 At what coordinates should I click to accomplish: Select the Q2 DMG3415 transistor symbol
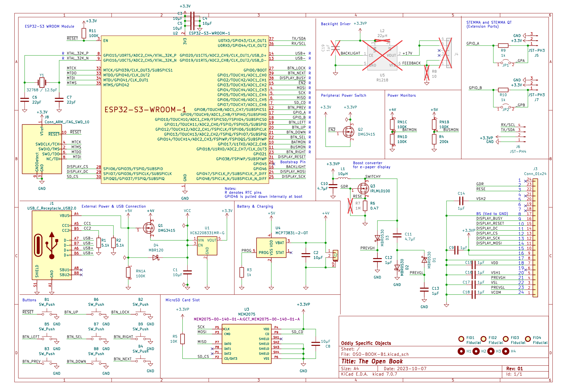point(349,132)
